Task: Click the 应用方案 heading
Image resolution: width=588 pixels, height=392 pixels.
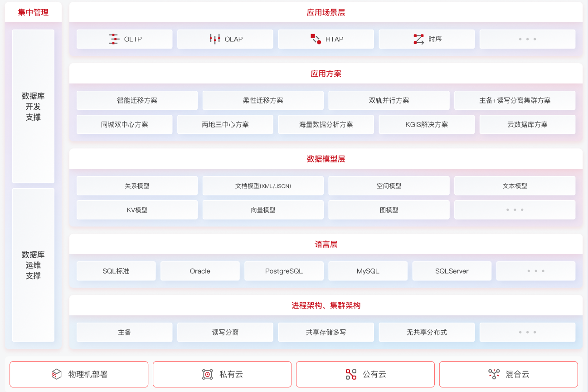Action: 326,73
